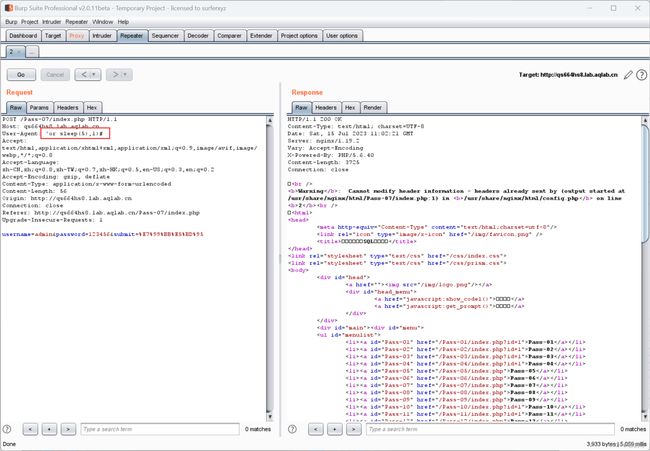650x451 pixels.
Task: Click the request search term field
Action: (x=160, y=429)
